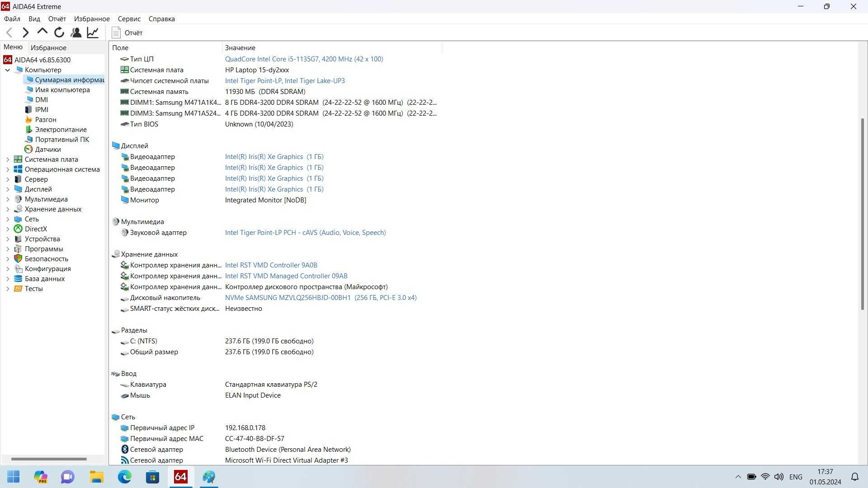Open the Сервис menu
Screen dimensions: 868x488
129,19
